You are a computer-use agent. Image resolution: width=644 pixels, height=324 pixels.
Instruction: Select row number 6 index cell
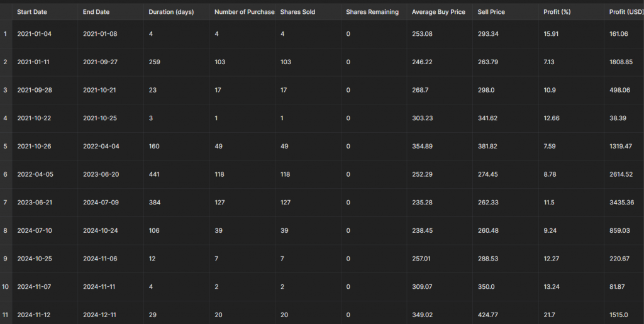point(6,174)
